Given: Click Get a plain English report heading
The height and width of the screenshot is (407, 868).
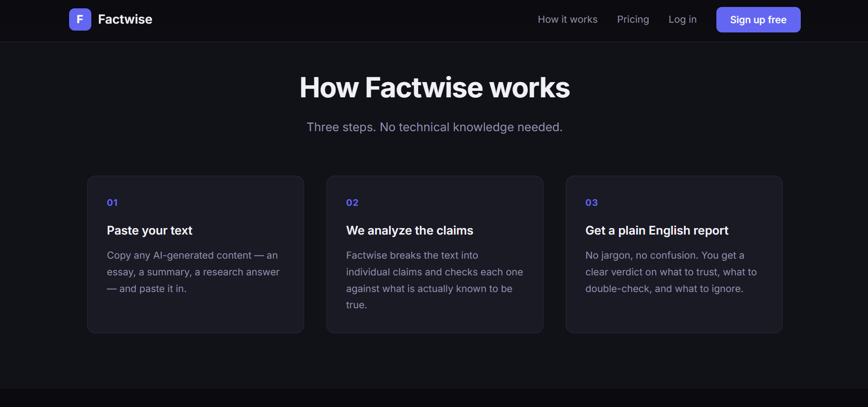Looking at the screenshot, I should tap(657, 230).
